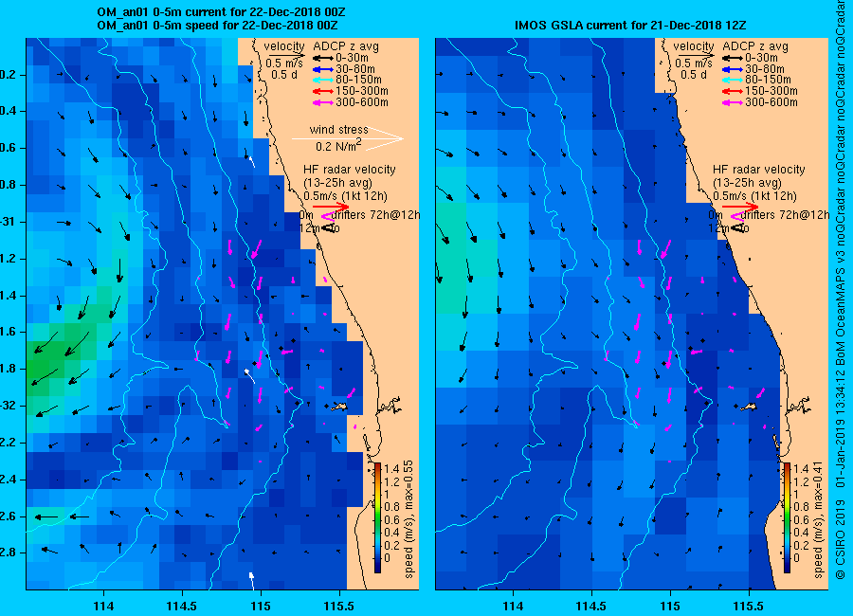Click the black 12m drifter marker in right panel
The height and width of the screenshot is (616, 853).
tap(738, 228)
